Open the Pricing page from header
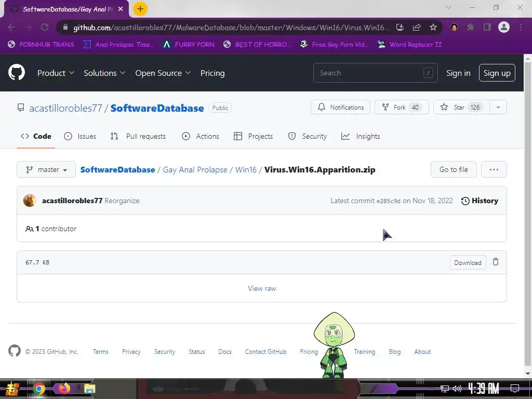The width and height of the screenshot is (532, 399). 212,73
